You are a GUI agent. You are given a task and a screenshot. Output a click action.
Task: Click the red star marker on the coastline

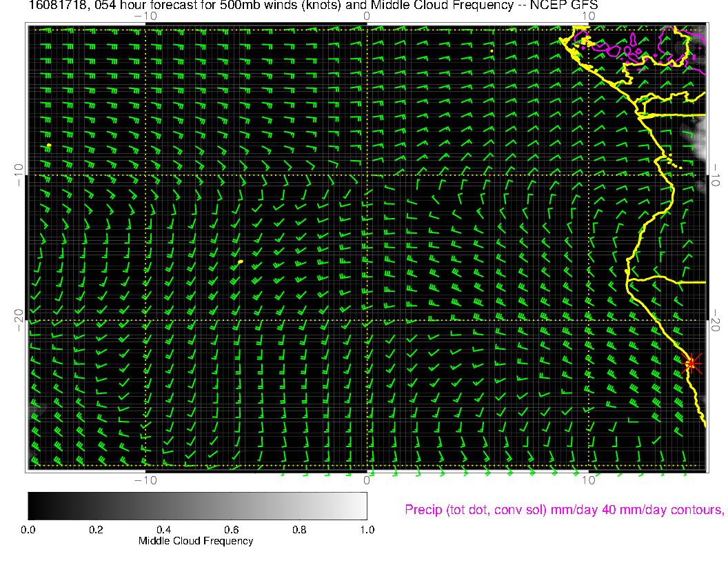pos(691,363)
